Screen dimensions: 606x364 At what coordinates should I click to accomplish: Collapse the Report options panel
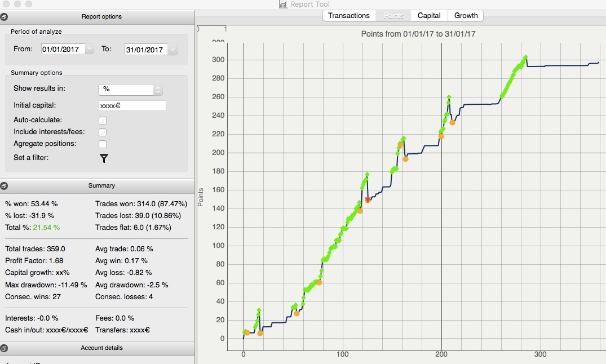pos(3,17)
